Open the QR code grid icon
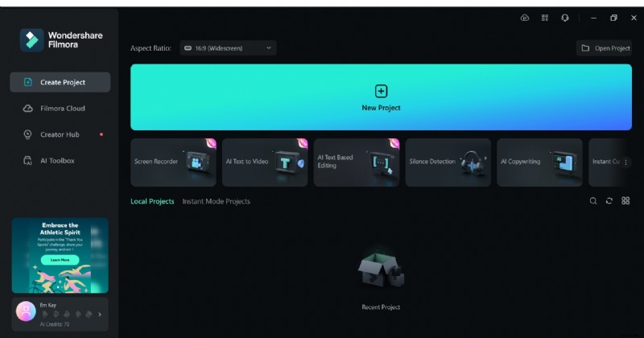Screen dimensions: 644x338 pyautogui.click(x=545, y=18)
